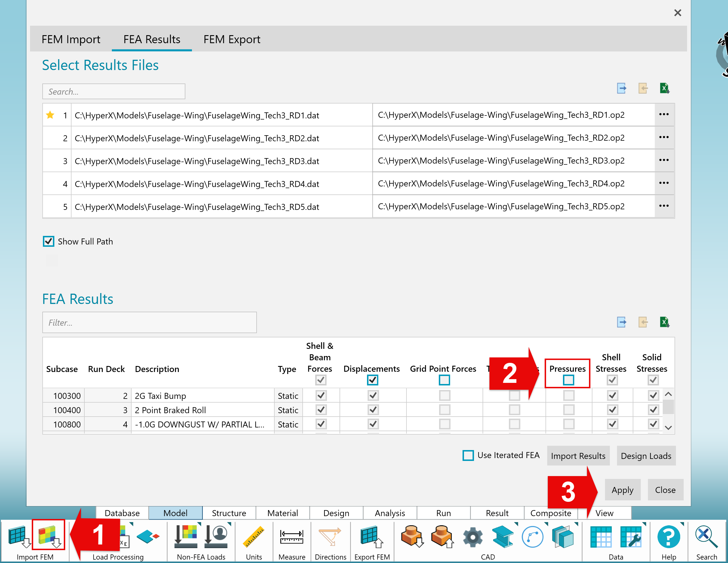
Task: Open the blue plate load processing icon
Action: [148, 536]
